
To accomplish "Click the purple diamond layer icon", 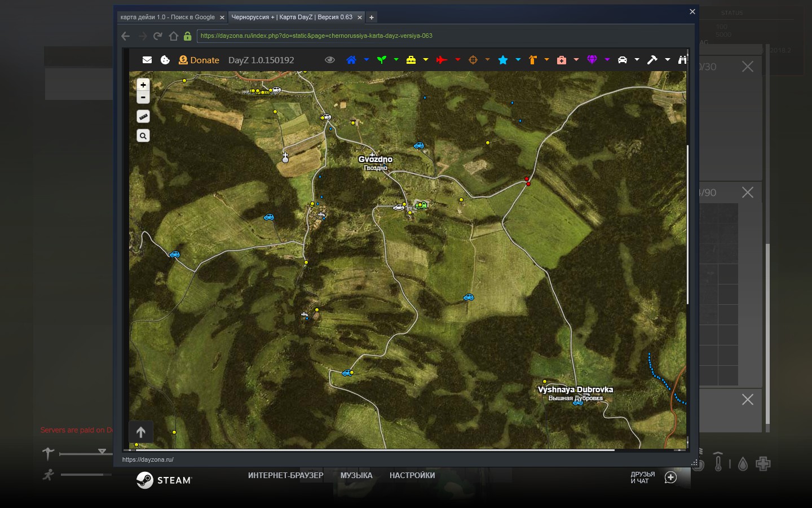I will pyautogui.click(x=592, y=60).
